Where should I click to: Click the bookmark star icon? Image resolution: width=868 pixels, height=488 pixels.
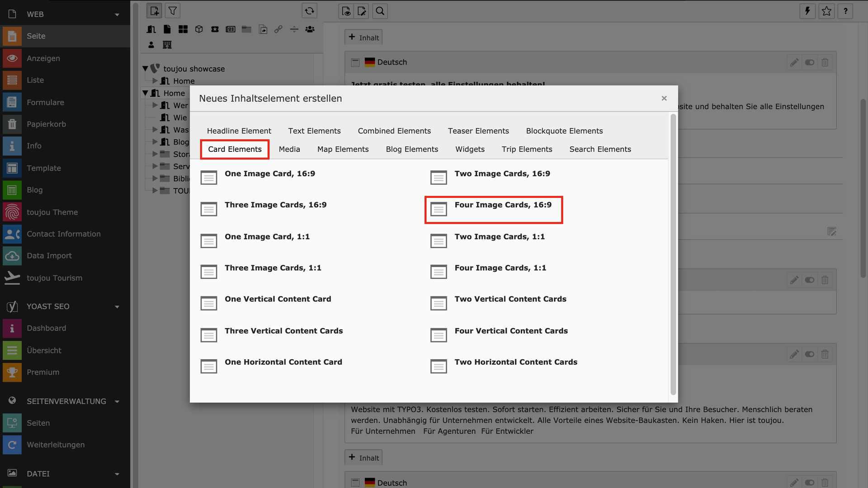(x=826, y=11)
